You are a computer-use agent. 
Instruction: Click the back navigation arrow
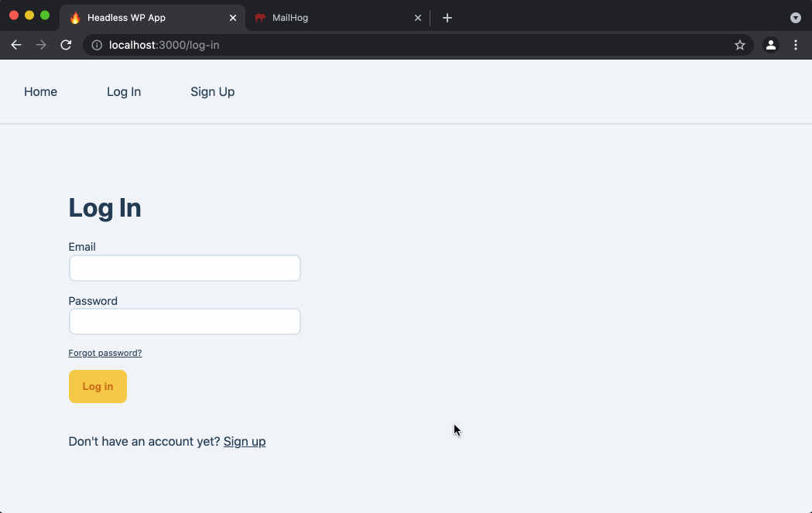tap(15, 45)
